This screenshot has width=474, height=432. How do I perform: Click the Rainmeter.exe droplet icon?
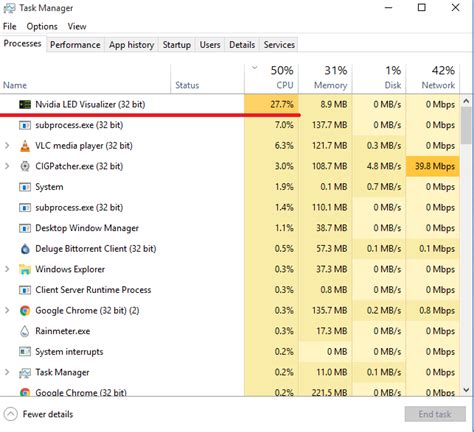[x=25, y=331]
